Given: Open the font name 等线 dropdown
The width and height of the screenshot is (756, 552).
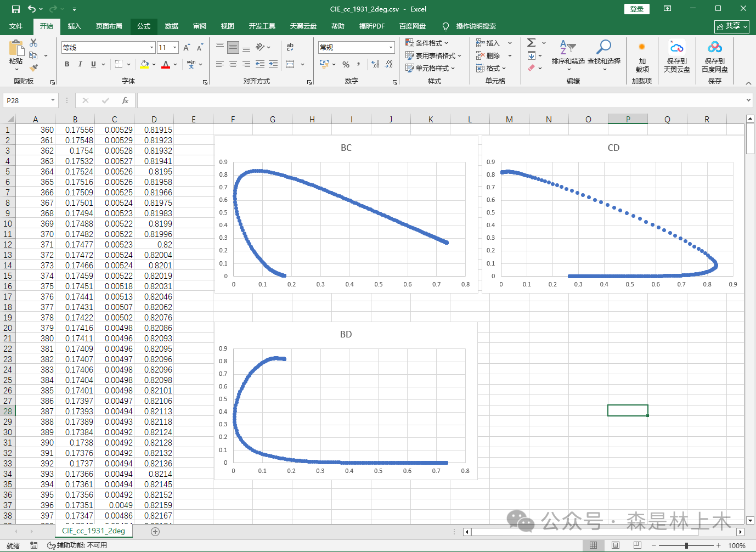Looking at the screenshot, I should (x=151, y=48).
